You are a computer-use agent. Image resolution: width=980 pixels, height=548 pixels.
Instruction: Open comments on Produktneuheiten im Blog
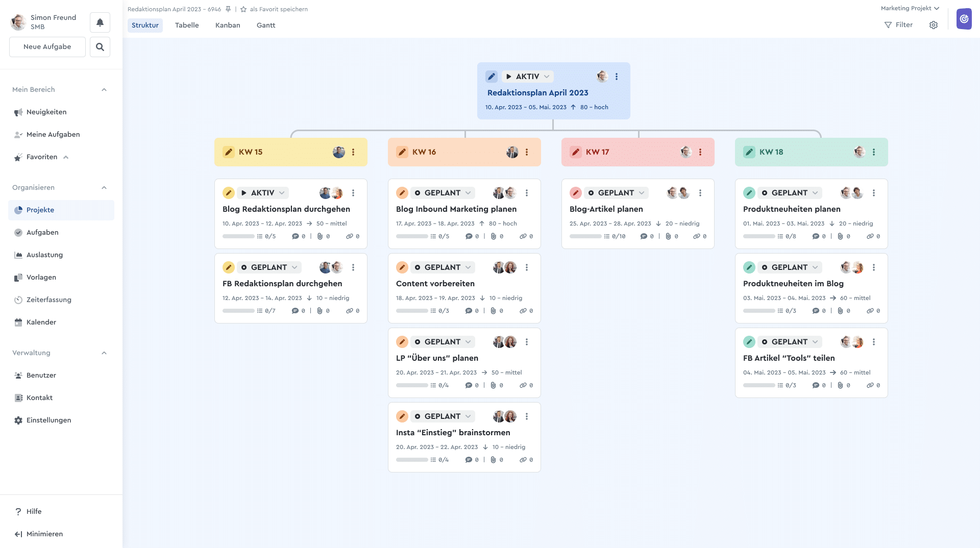click(819, 311)
